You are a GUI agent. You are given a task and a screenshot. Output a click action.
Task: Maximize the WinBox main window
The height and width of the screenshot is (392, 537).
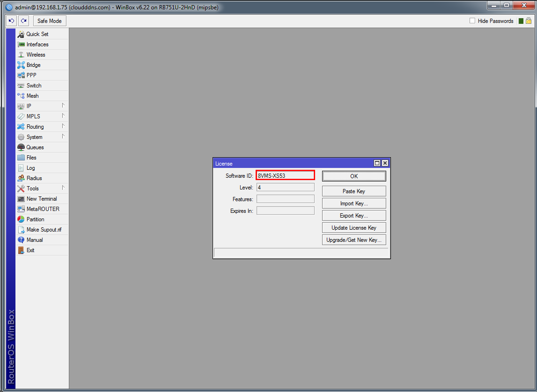point(506,6)
